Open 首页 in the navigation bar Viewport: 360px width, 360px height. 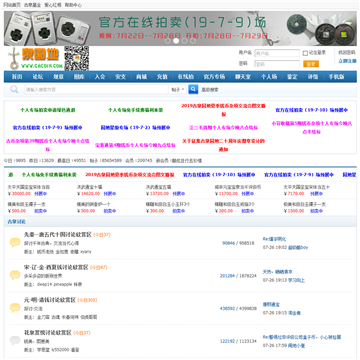click(17, 77)
